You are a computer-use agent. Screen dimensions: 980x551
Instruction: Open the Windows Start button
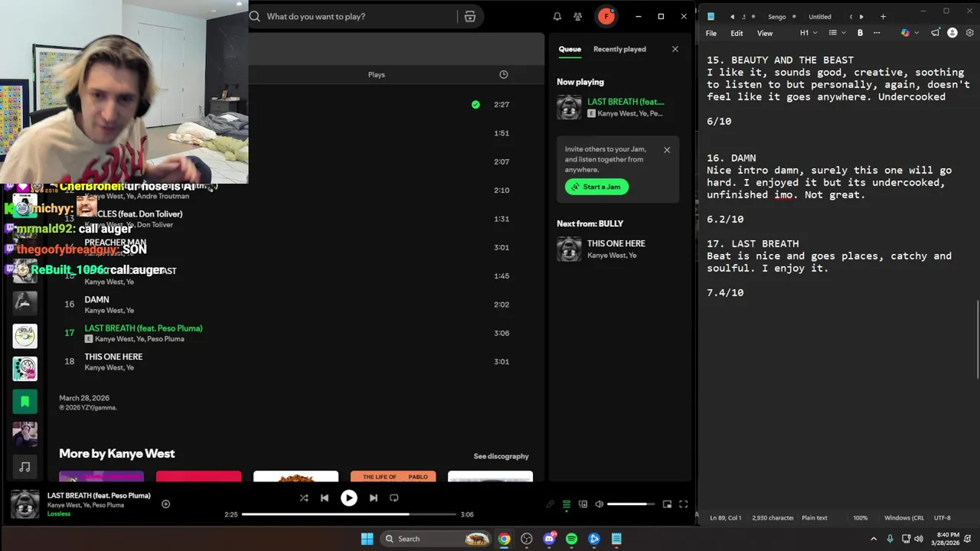coord(367,539)
